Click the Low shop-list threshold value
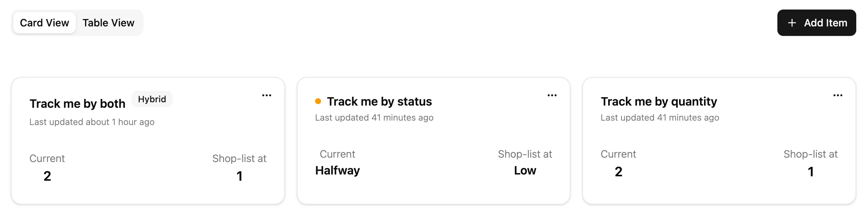 (525, 170)
